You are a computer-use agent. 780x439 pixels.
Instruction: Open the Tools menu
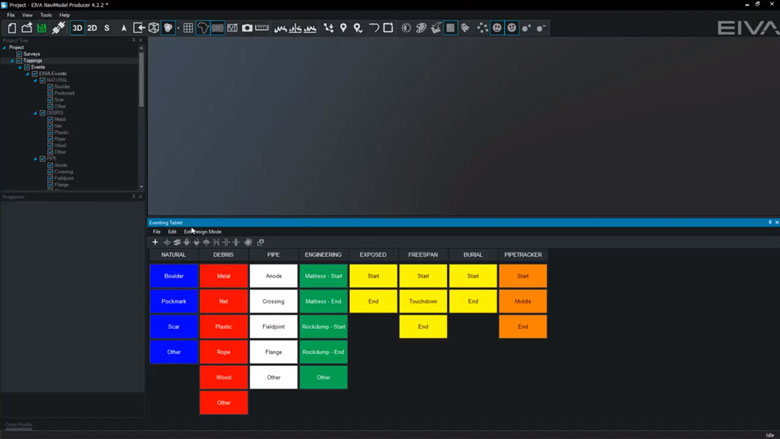tap(46, 15)
